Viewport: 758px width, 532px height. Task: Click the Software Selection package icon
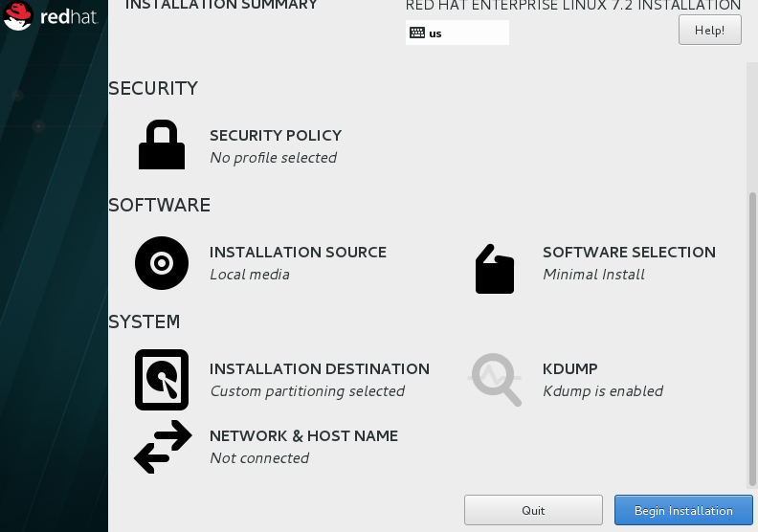point(495,269)
